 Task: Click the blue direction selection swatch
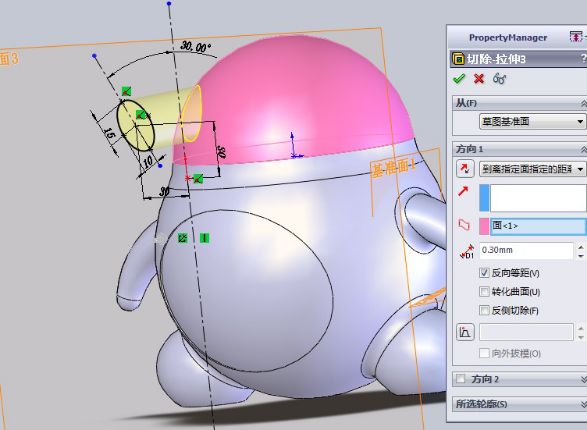pyautogui.click(x=484, y=198)
